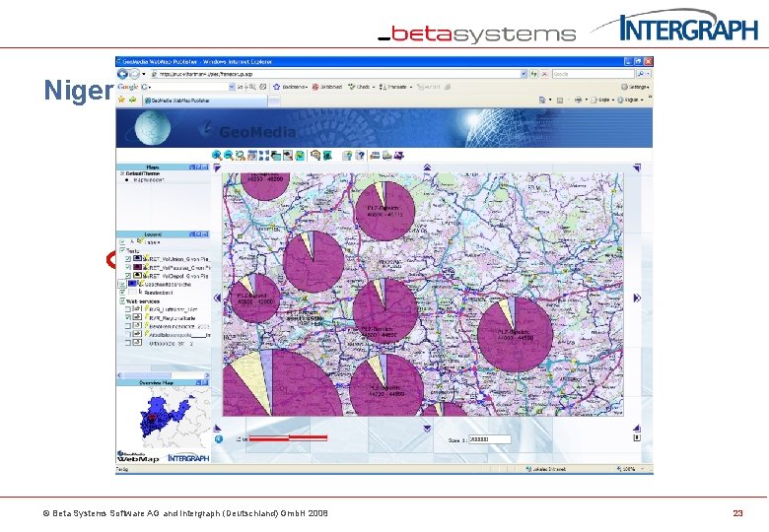The height and width of the screenshot is (532, 769).
Task: Click the browser Forward button
Action: tap(134, 74)
